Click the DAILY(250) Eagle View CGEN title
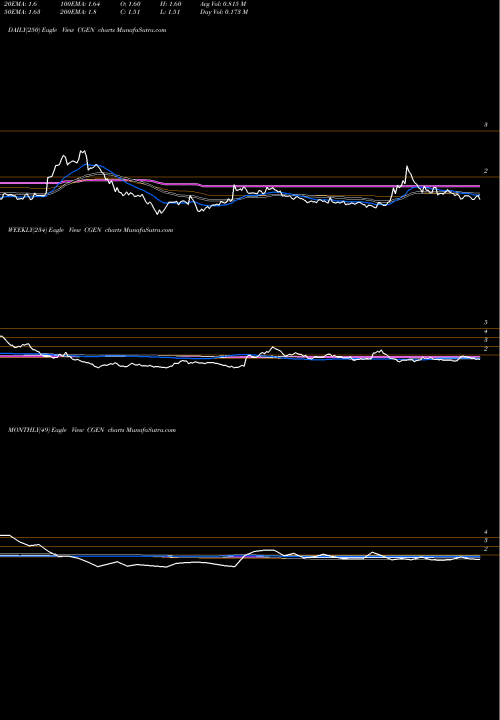The height and width of the screenshot is (720, 500). [x=87, y=30]
